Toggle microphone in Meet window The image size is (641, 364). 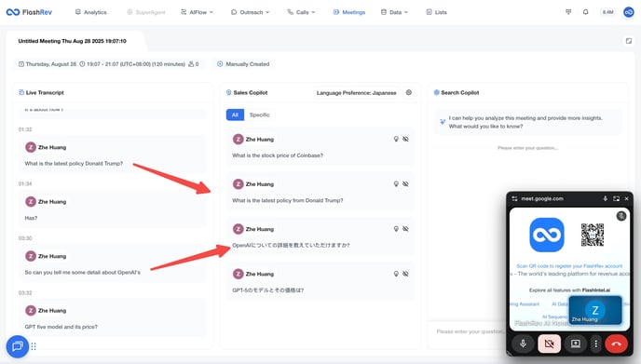point(523,344)
